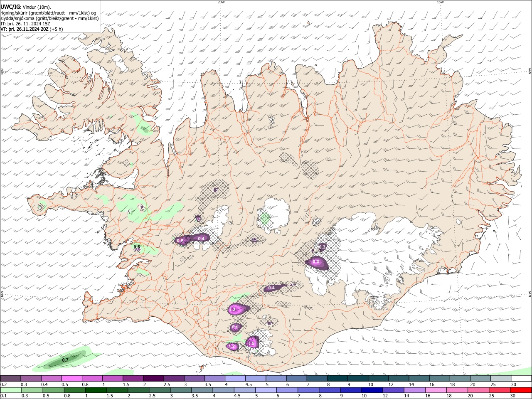
Task: Click the '0.1' label in the bottom legend row
Action: (x=3, y=396)
